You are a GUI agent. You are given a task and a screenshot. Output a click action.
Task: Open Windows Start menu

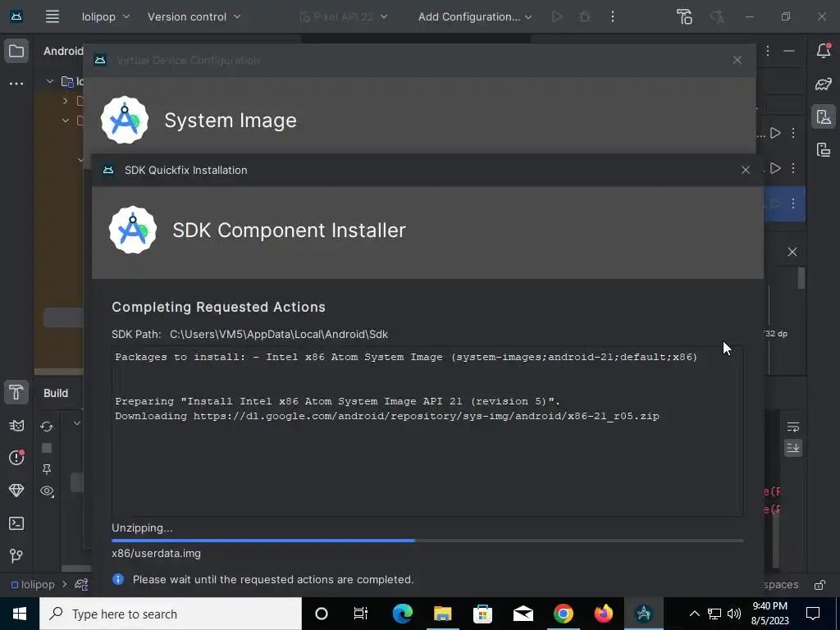coord(20,614)
